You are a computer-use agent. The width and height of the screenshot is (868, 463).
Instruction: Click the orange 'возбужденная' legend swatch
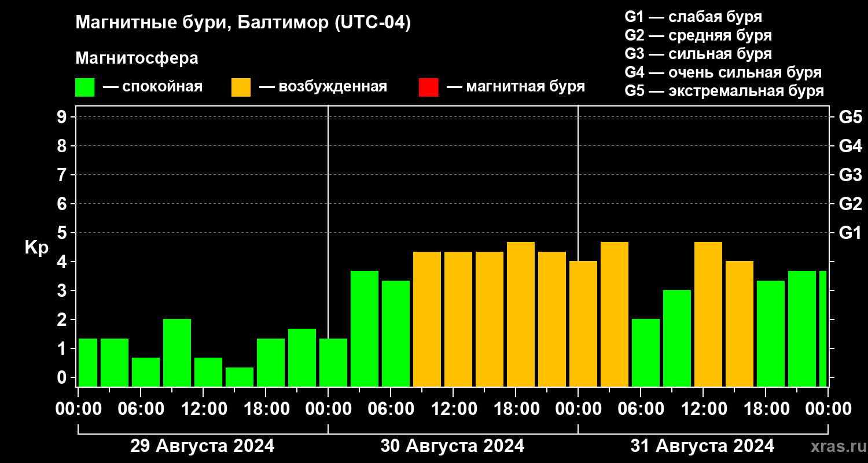pyautogui.click(x=241, y=87)
